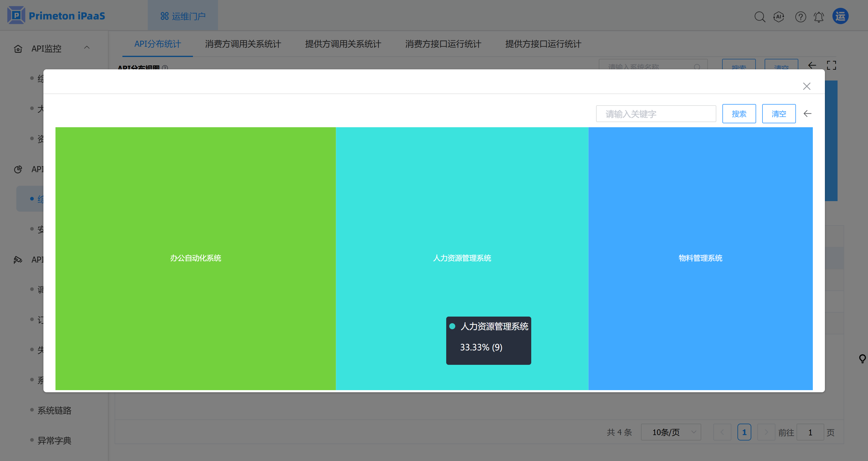Click the Primeton iPaaS logo

tap(56, 15)
